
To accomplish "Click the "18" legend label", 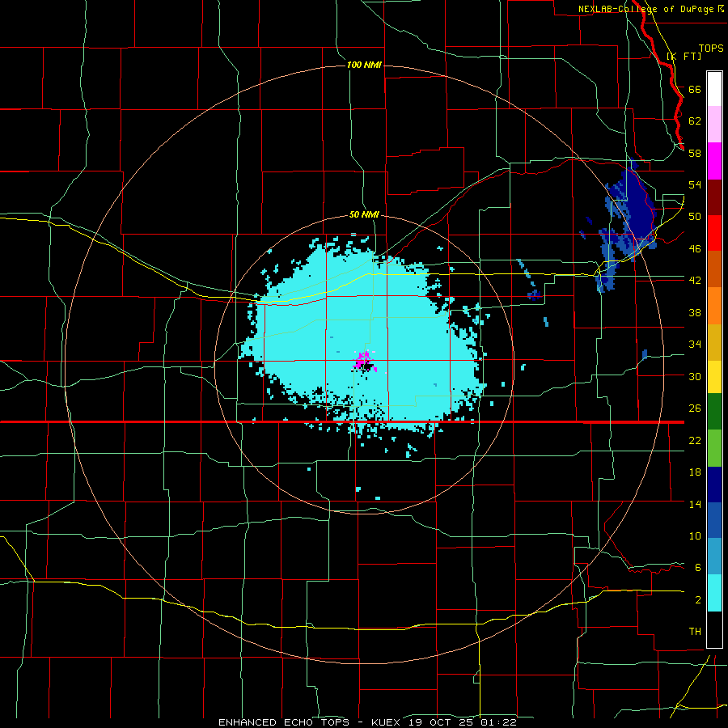I will 695,472.
